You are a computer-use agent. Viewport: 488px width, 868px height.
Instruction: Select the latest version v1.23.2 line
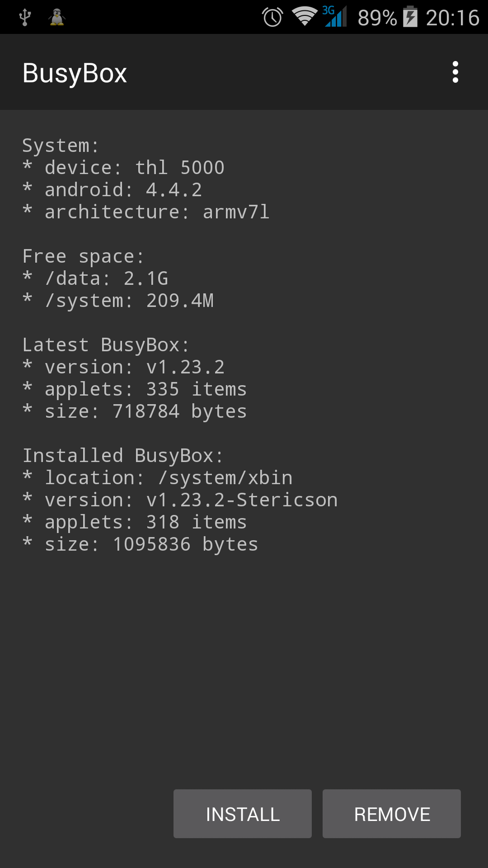pyautogui.click(x=124, y=366)
